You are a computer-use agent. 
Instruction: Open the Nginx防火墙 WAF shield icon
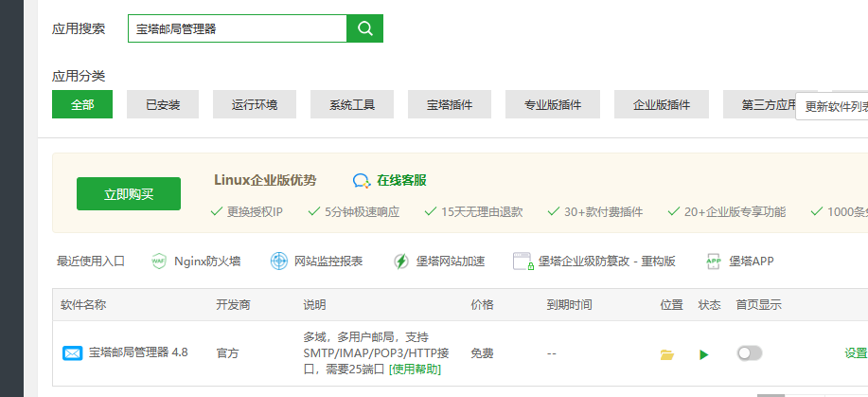coord(159,261)
